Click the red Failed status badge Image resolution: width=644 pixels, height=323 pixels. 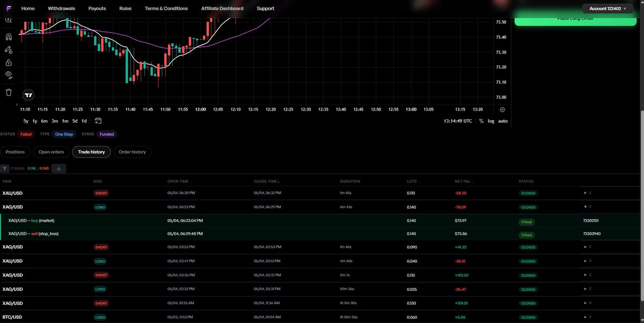[26, 134]
